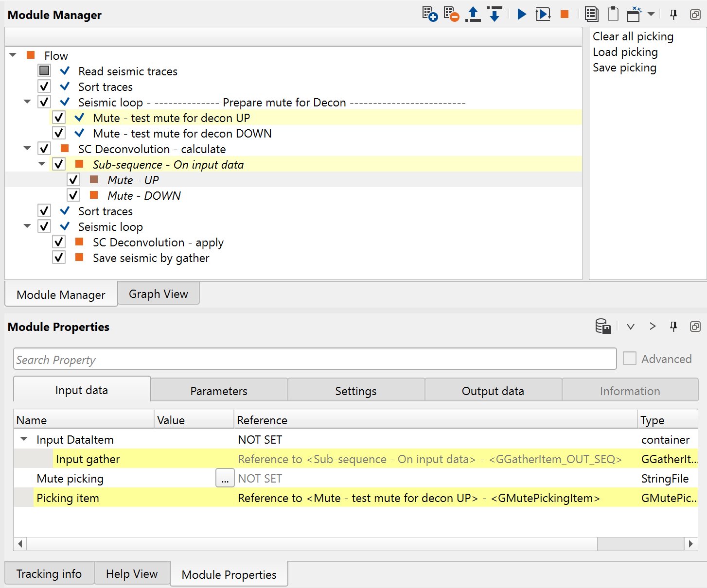Switch to the Graph View tab
Image resolution: width=707 pixels, height=588 pixels.
[158, 294]
